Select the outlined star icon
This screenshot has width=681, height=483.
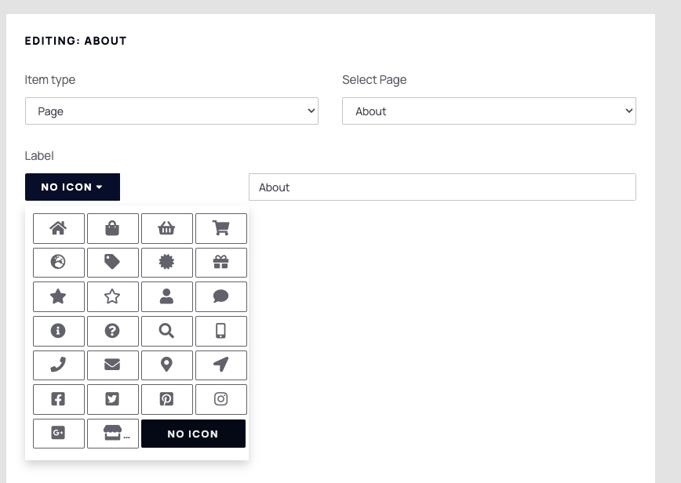[x=112, y=297]
